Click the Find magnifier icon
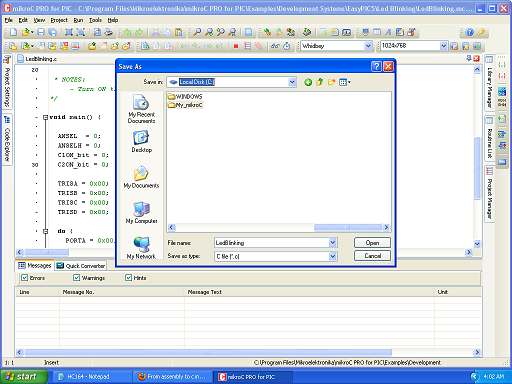The height and width of the screenshot is (384, 512). [197, 32]
